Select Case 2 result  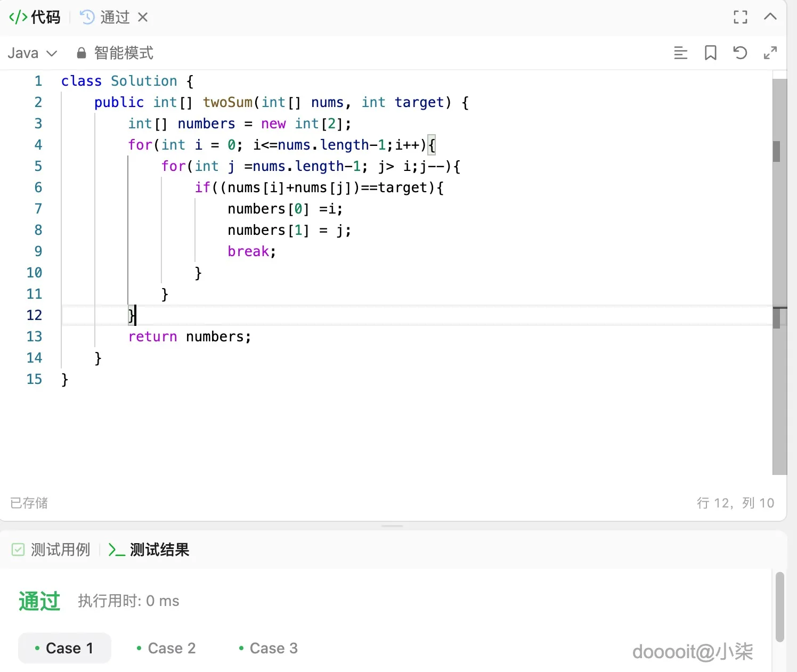click(166, 648)
